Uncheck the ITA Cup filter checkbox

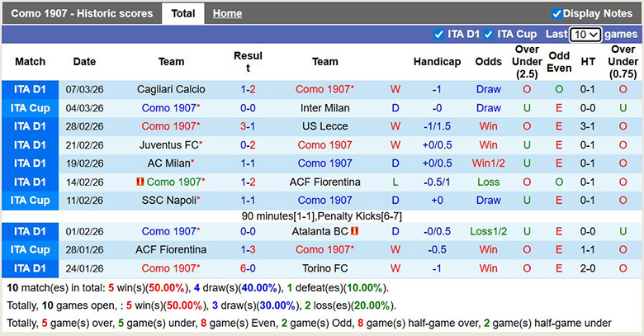tap(489, 35)
